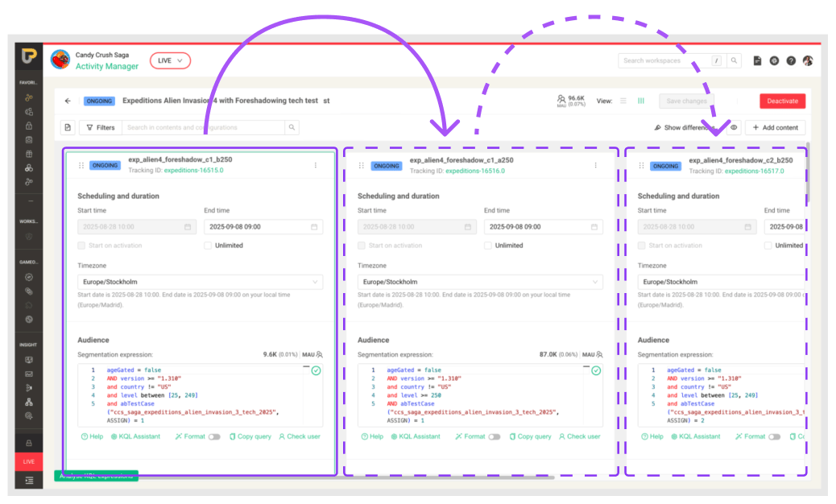
Task: Open the three-dot menu on exp_alien4_foreshadow_c1_a250
Action: point(595,165)
